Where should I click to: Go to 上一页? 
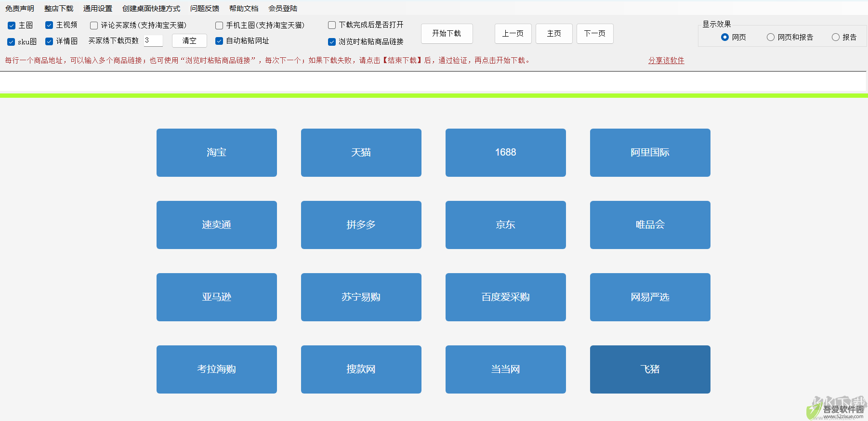tap(513, 34)
